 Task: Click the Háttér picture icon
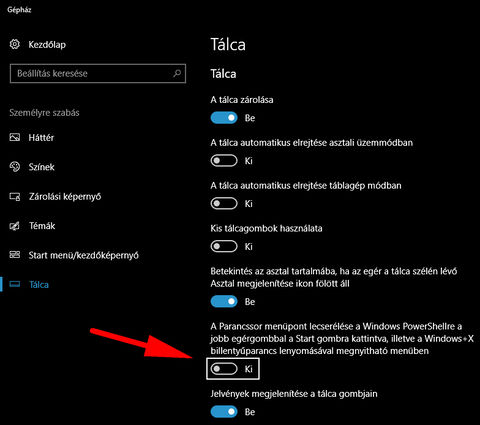[15, 137]
